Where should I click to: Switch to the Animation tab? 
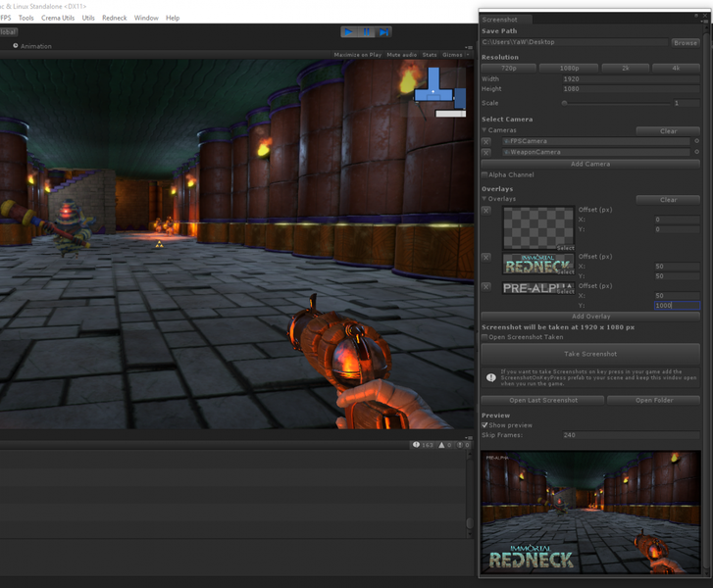tap(31, 46)
